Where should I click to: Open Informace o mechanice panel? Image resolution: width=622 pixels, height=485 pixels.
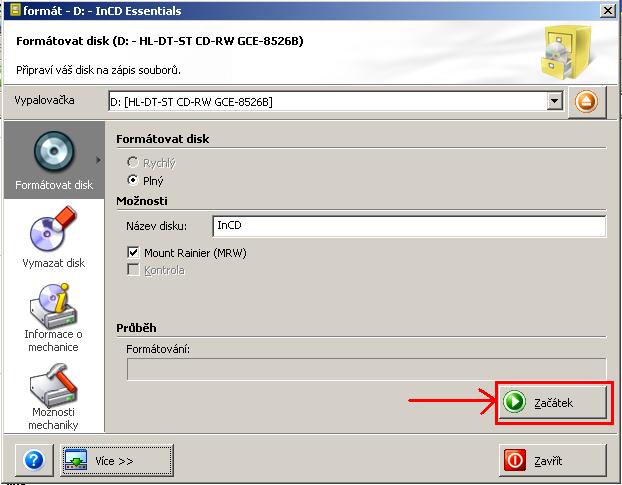tap(54, 317)
